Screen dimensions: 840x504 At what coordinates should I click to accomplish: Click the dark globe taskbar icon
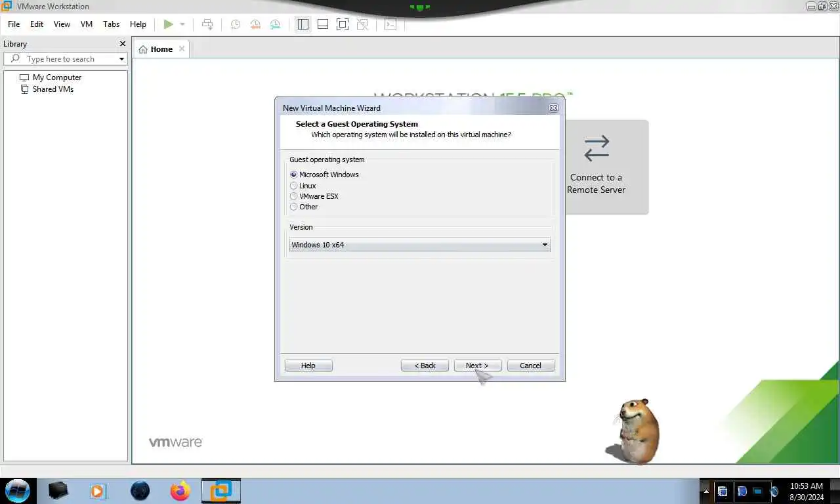coord(140,490)
